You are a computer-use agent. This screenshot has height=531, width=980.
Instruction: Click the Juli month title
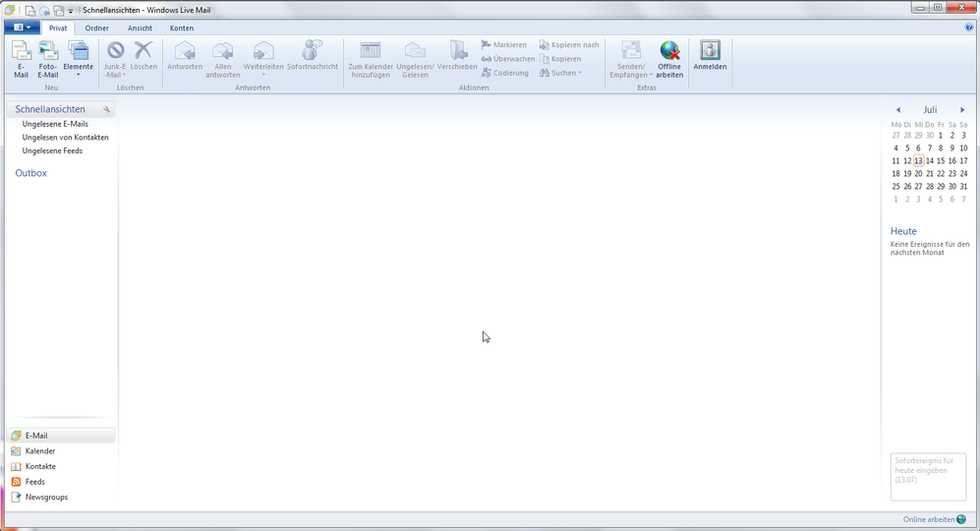tap(930, 110)
